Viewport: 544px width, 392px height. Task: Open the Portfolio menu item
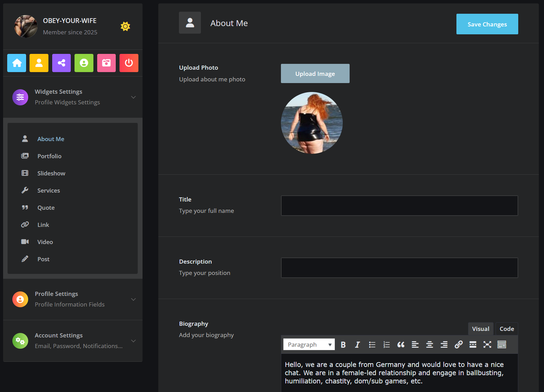49,156
